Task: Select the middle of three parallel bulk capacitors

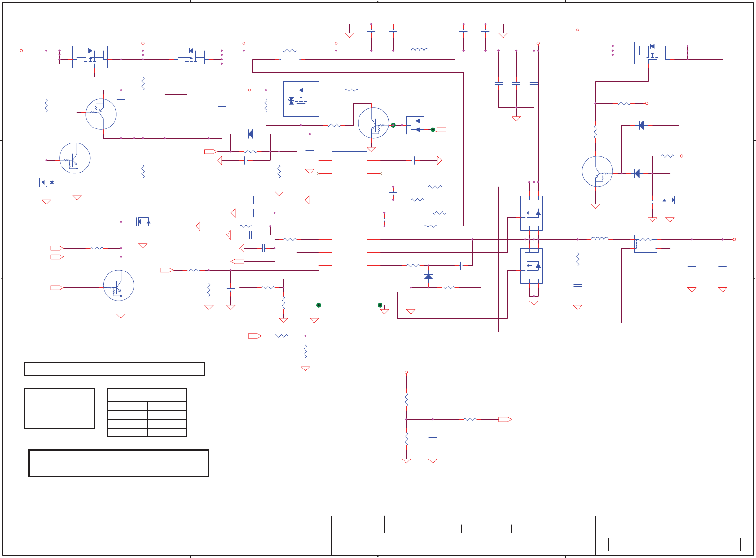Action: tap(516, 83)
